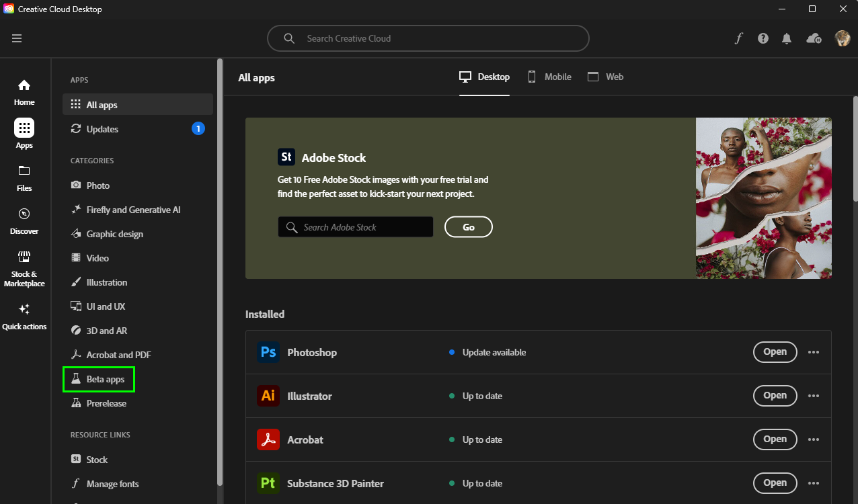The height and width of the screenshot is (504, 858).
Task: Open Photoshop with the Open button
Action: coord(775,352)
